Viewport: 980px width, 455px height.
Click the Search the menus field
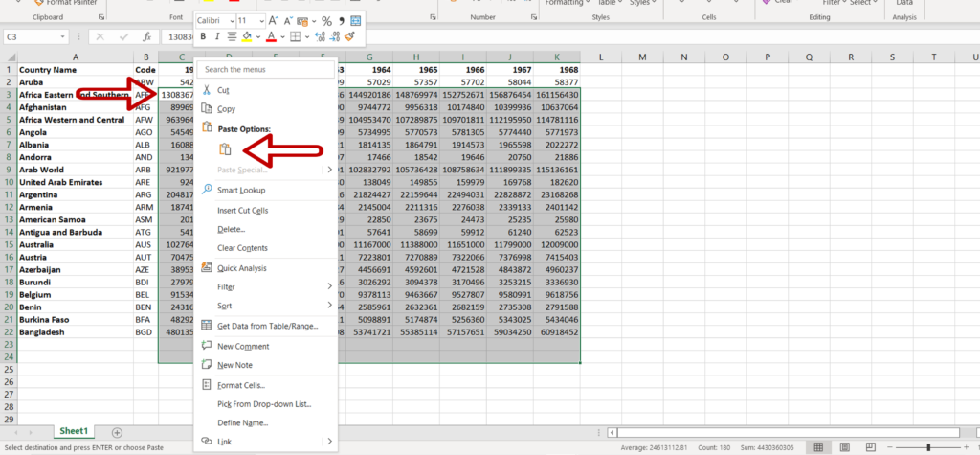pos(267,70)
